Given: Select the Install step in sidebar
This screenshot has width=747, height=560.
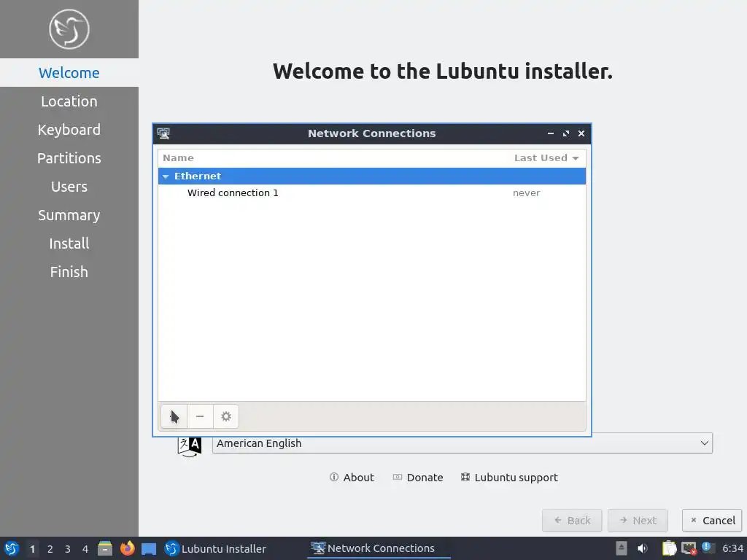Looking at the screenshot, I should tap(69, 244).
